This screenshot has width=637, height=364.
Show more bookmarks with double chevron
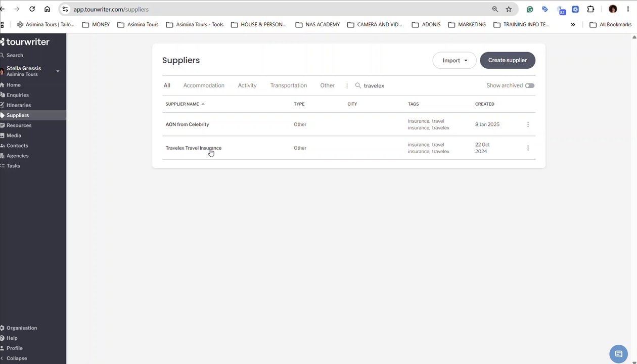pyautogui.click(x=573, y=24)
